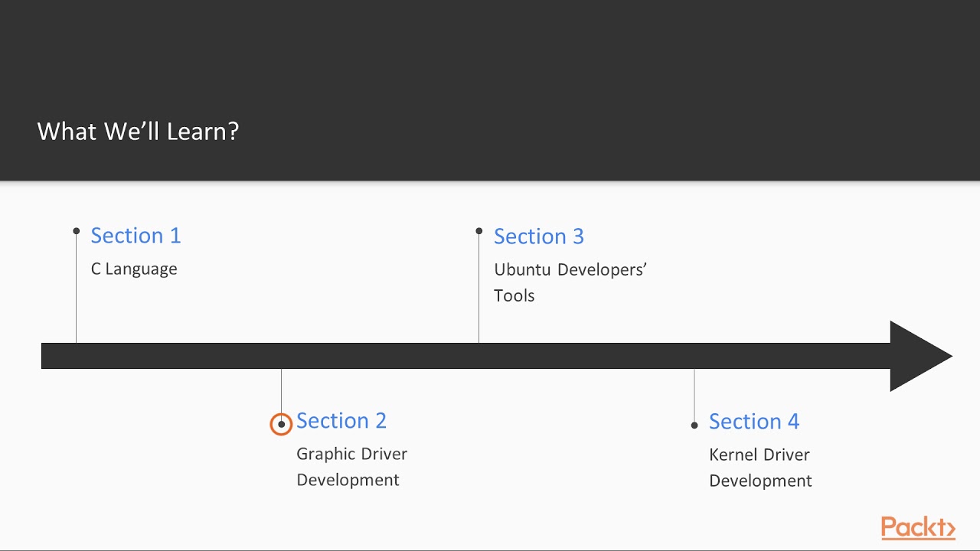Click the "Ubuntu Developers'" text line
The width and height of the screenshot is (980, 551).
click(570, 269)
